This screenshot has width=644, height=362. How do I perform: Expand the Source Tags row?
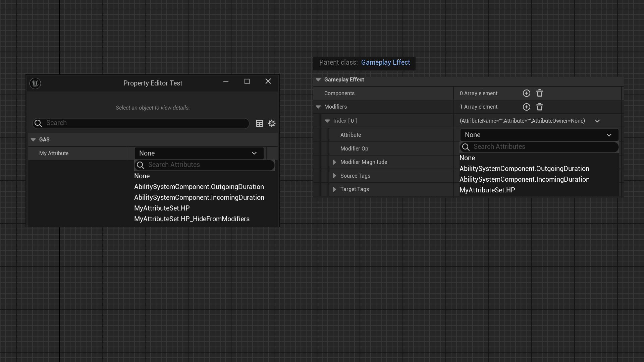(334, 176)
